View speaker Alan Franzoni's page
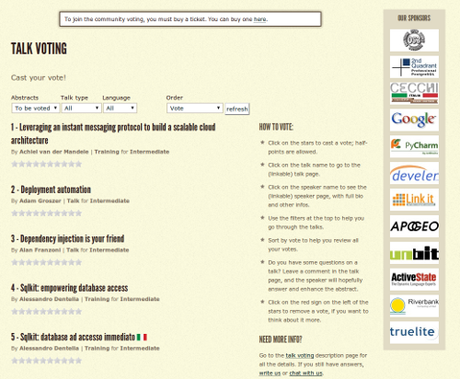The image size is (460, 379). pyautogui.click(x=40, y=250)
